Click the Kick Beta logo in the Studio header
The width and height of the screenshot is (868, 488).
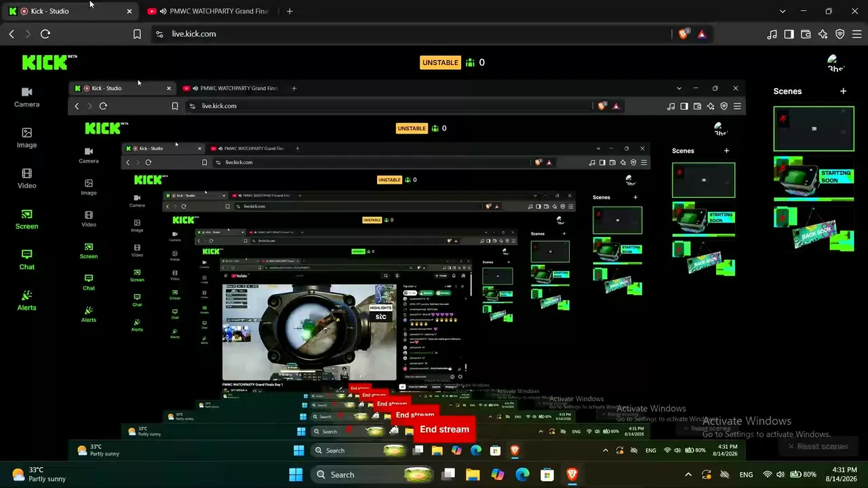(50, 62)
